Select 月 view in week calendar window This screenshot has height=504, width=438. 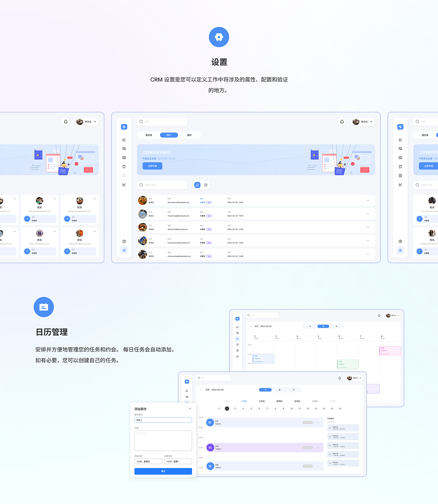point(336,326)
